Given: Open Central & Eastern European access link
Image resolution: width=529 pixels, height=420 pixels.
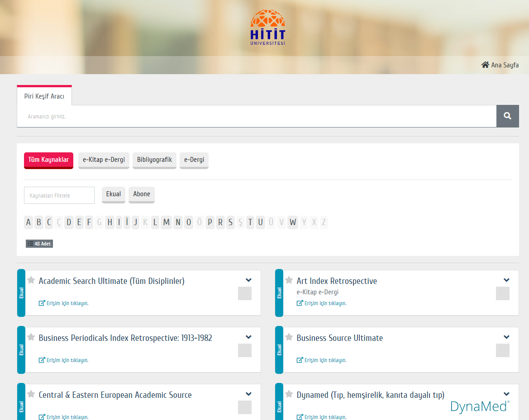Looking at the screenshot, I should (x=64, y=417).
